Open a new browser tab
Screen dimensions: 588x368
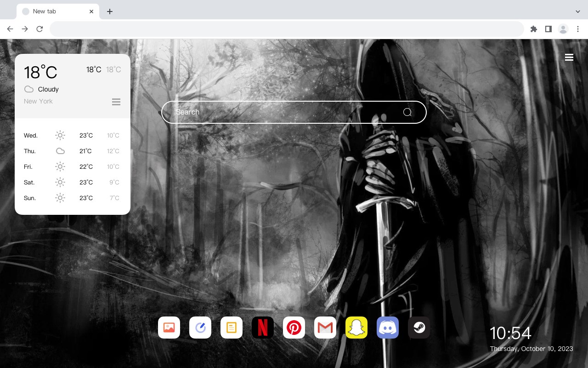point(109,11)
